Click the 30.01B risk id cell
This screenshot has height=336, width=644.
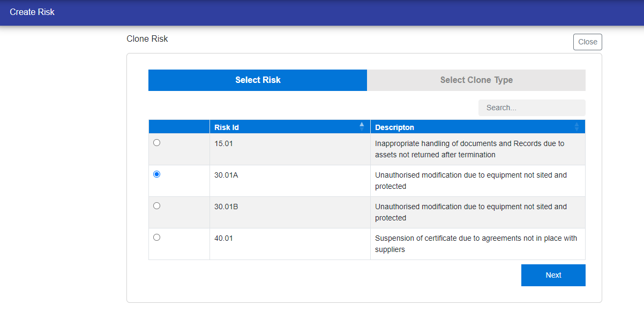pos(226,207)
